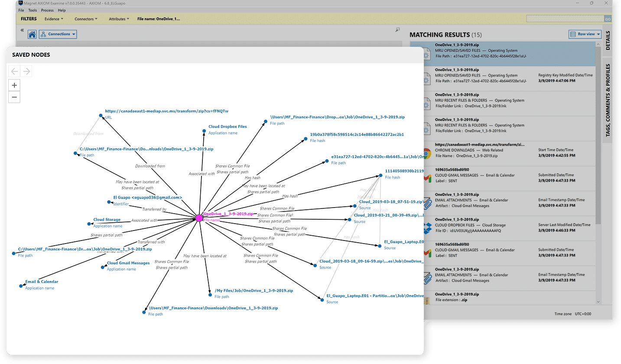
Task: Zoom out the graph with minus button
Action: (14, 97)
